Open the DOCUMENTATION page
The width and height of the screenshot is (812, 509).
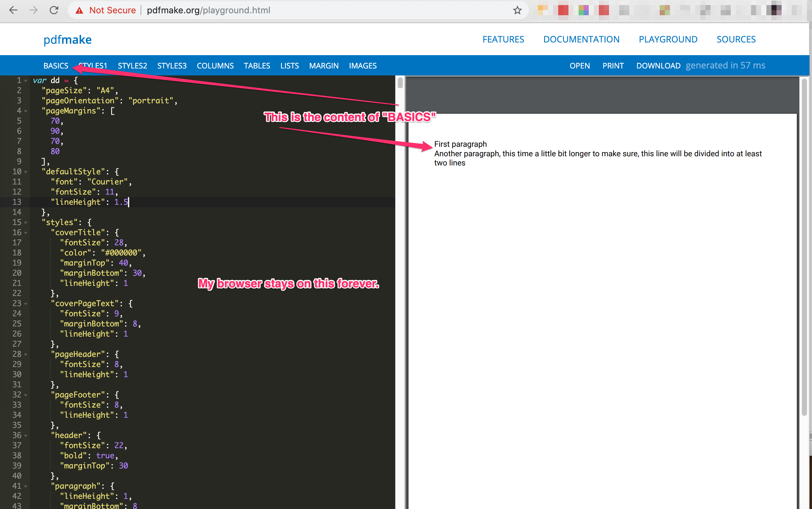581,39
